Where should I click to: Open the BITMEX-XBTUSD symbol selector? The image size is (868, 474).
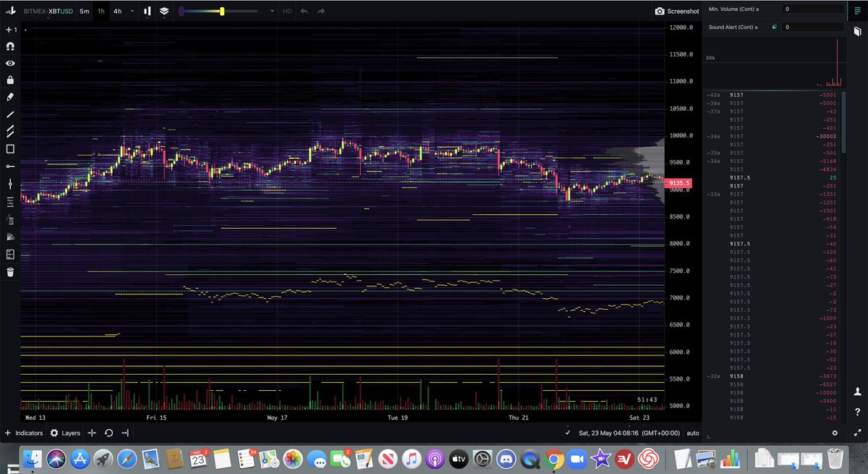tap(47, 12)
